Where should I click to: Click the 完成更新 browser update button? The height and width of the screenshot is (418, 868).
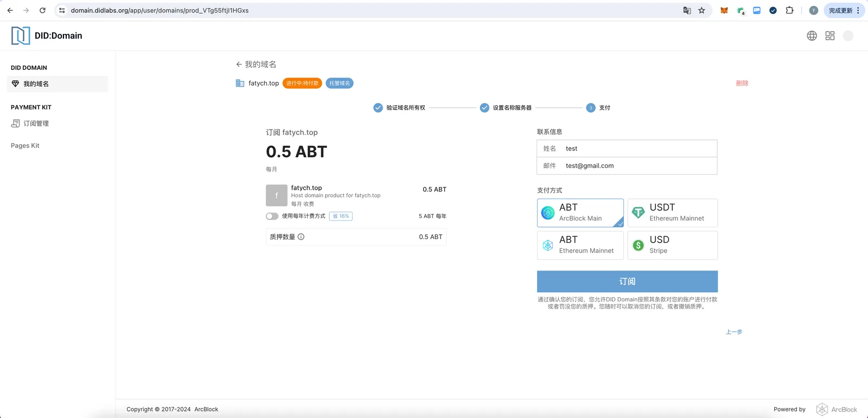tap(844, 10)
